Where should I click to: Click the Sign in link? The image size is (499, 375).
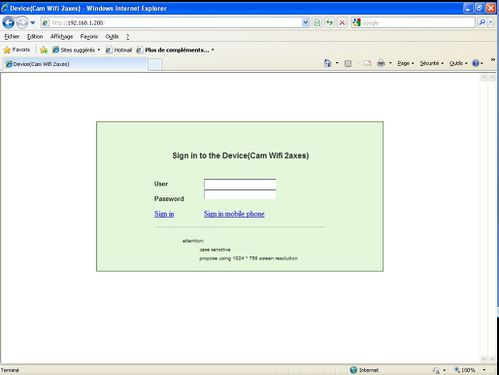pyautogui.click(x=164, y=214)
